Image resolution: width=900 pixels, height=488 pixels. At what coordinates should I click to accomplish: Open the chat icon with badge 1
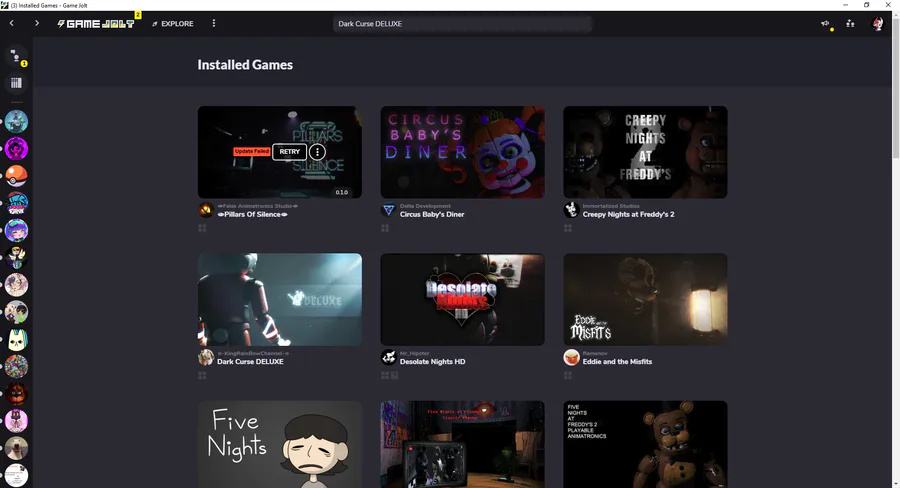[x=16, y=56]
